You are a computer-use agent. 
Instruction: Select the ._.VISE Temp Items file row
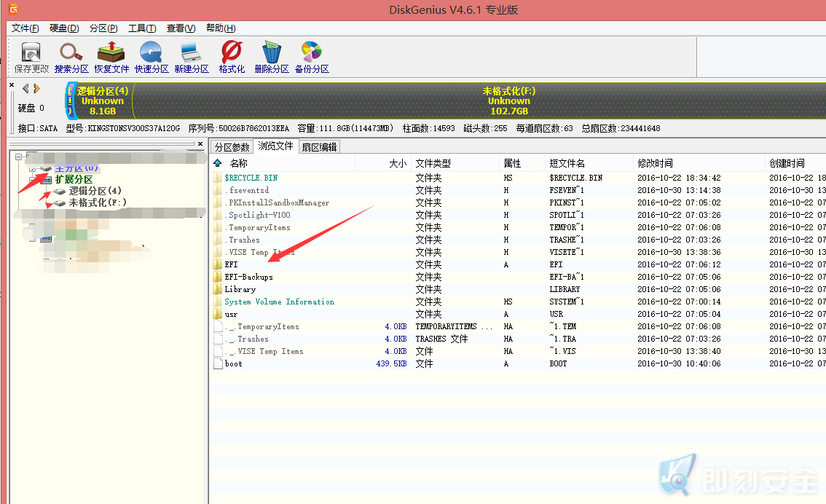[x=519, y=351]
